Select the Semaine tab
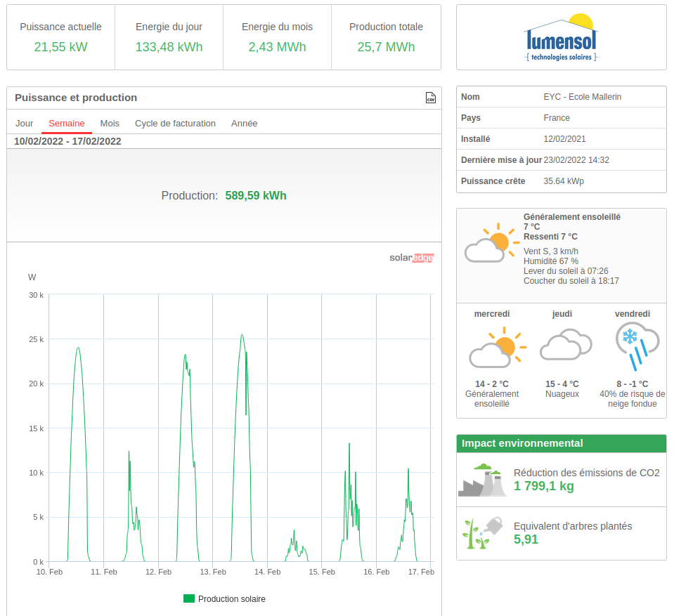Viewport: 674px width, 616px height. pos(67,124)
